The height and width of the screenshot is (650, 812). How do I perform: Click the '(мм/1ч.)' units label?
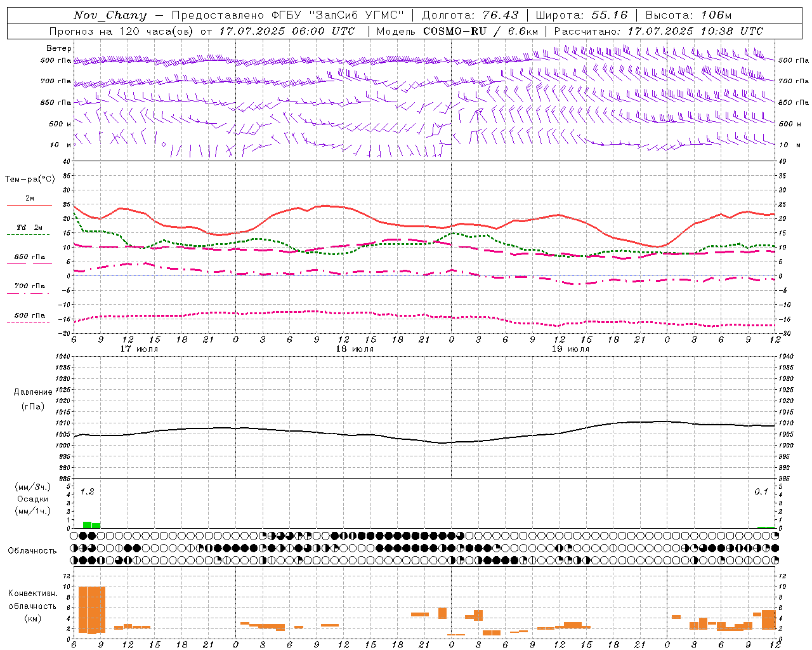pos(32,511)
